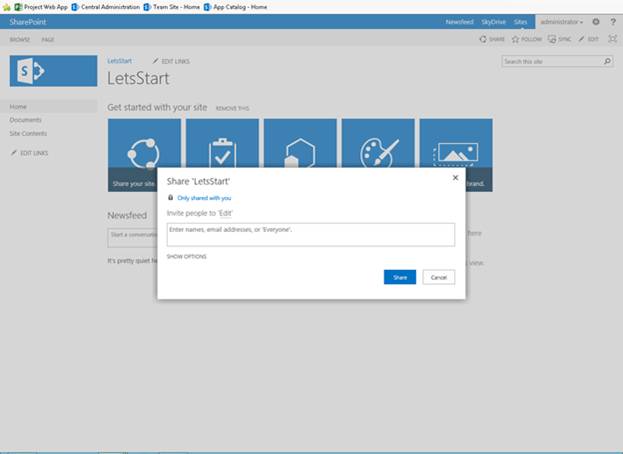Open the help question mark icon
This screenshot has width=623, height=454.
coord(613,22)
